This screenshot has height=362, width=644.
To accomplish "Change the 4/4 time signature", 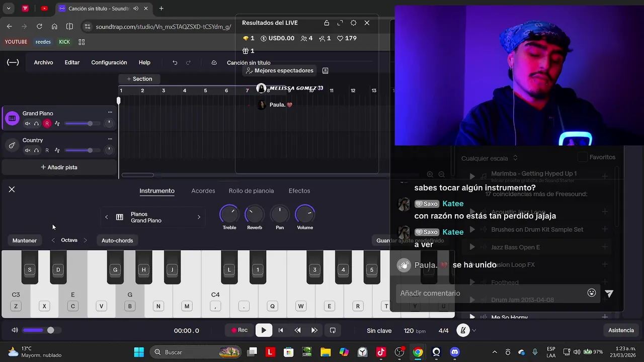I will pyautogui.click(x=443, y=330).
